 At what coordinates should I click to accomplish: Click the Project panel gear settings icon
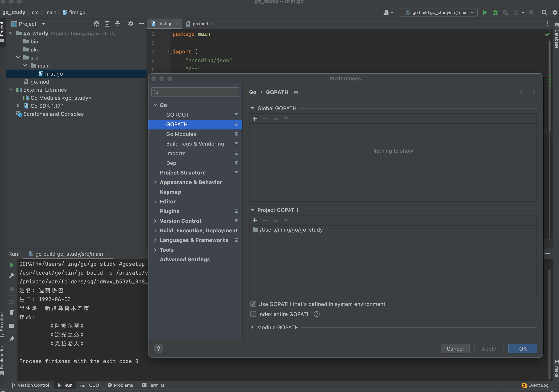click(x=131, y=24)
